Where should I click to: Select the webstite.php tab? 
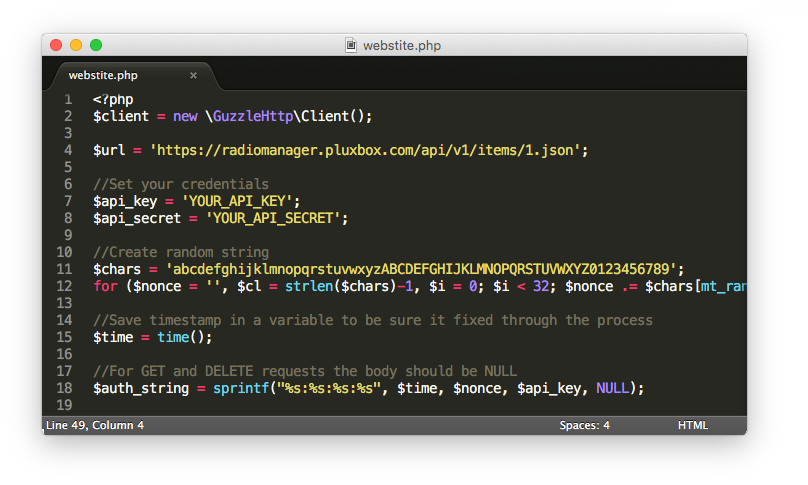point(135,76)
